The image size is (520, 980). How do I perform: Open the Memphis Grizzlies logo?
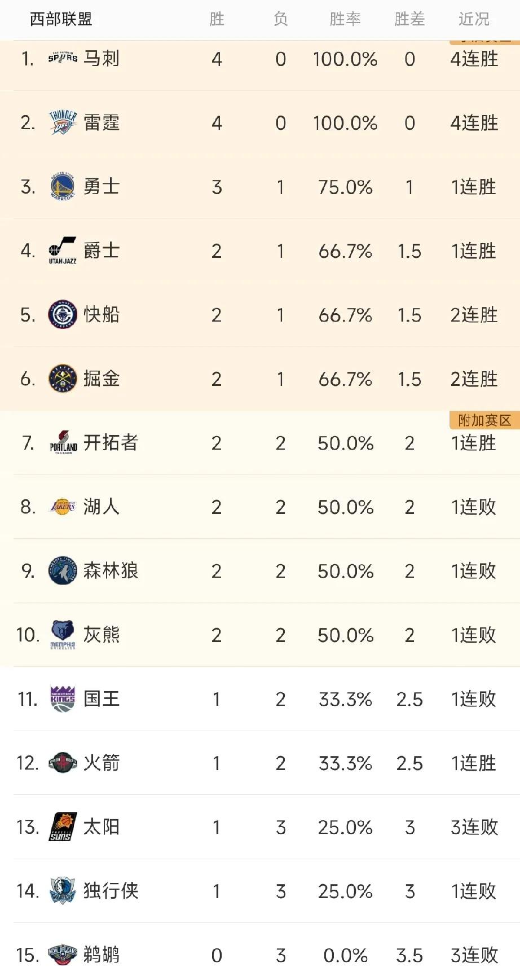pos(63,635)
